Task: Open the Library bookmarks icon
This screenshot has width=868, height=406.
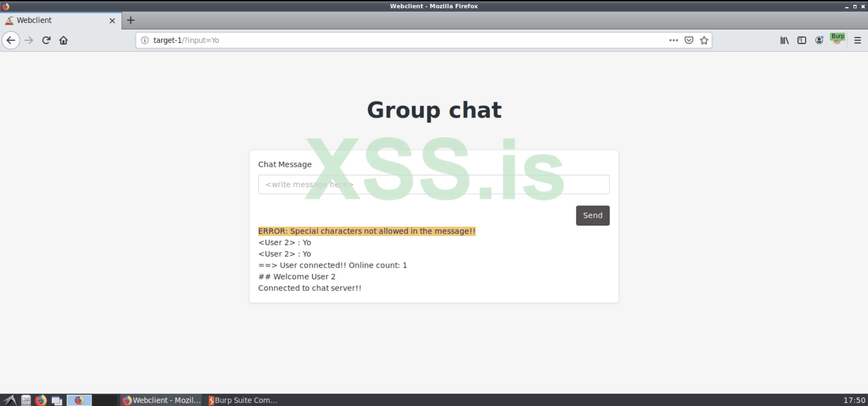Action: 784,40
